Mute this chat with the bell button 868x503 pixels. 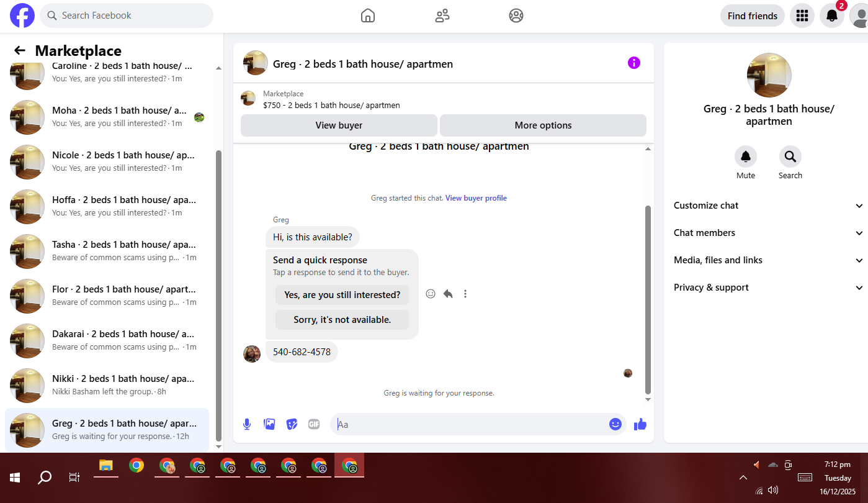746,156
